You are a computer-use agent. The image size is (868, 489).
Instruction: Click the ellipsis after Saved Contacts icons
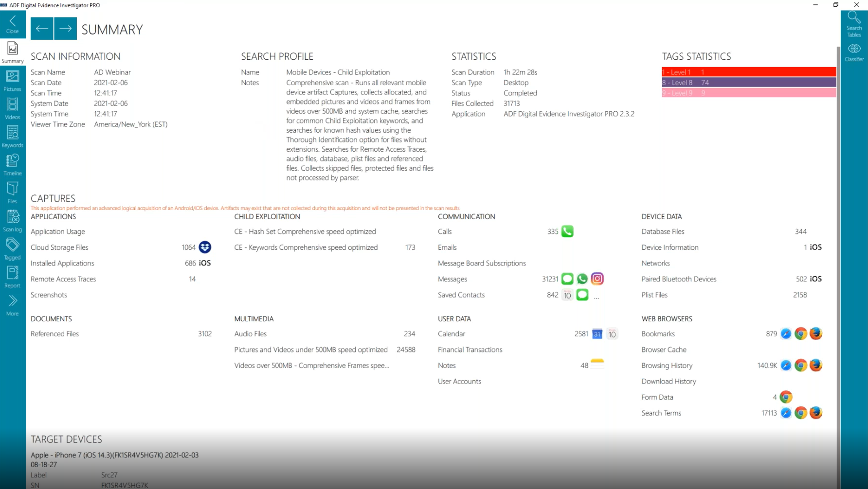pyautogui.click(x=597, y=297)
